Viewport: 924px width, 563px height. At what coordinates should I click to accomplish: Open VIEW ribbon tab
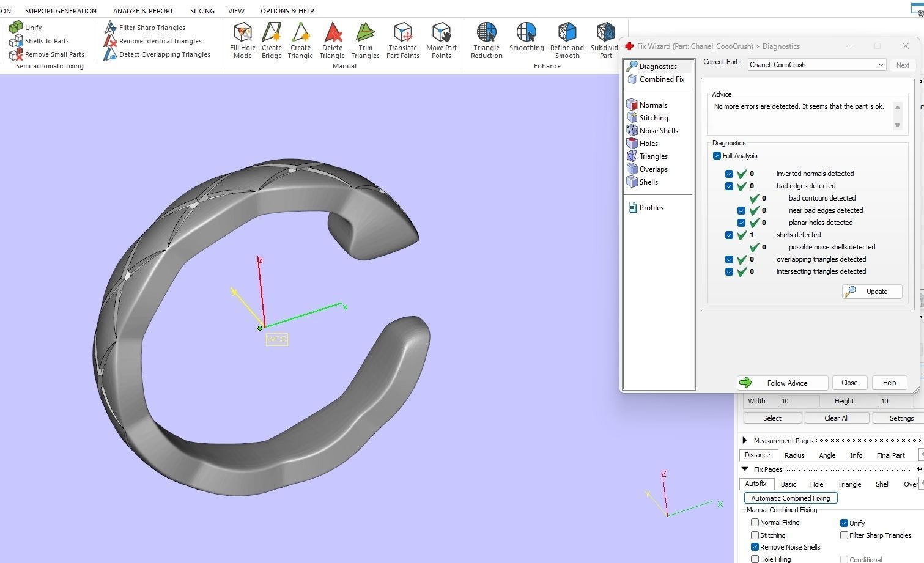click(x=236, y=11)
